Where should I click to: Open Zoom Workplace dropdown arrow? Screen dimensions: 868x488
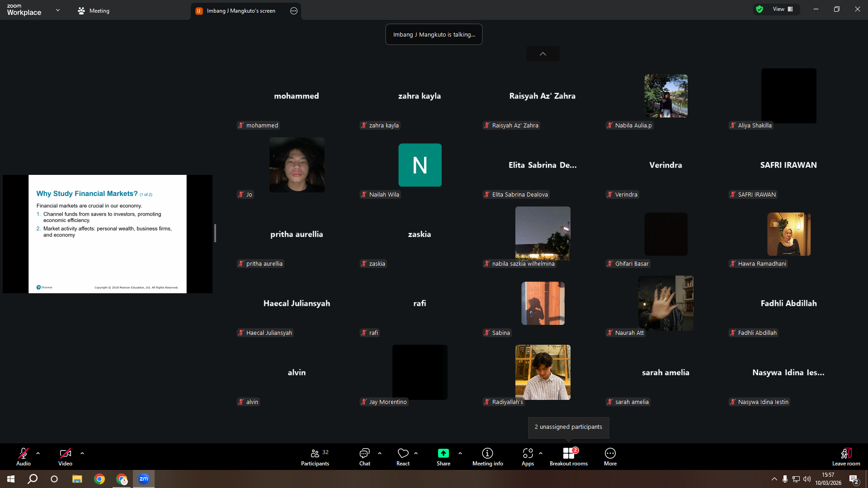[58, 10]
